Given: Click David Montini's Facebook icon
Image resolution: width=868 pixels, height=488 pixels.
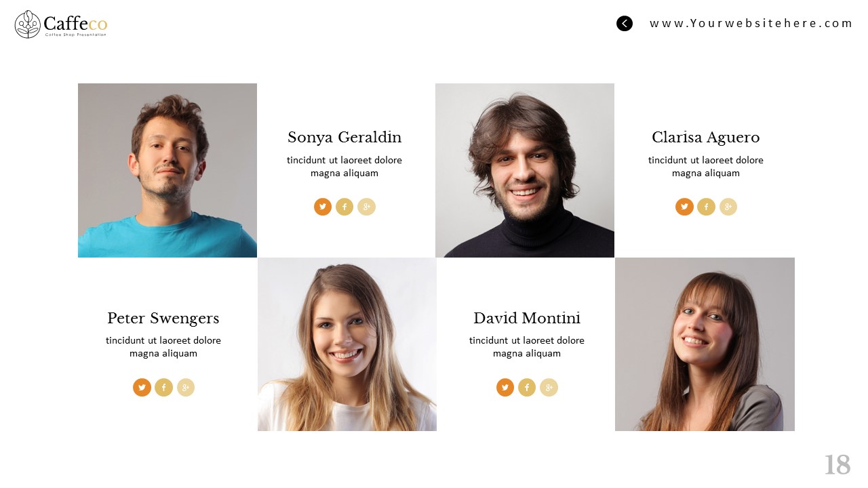Looking at the screenshot, I should [527, 388].
